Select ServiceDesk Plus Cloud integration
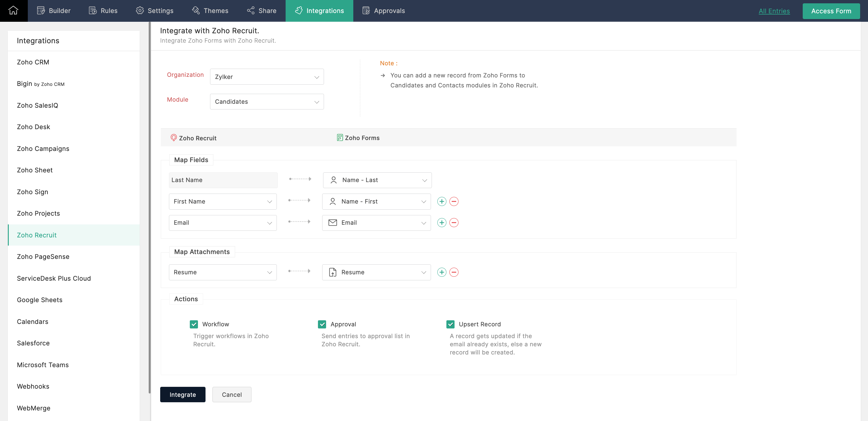Image resolution: width=868 pixels, height=421 pixels. (74, 278)
